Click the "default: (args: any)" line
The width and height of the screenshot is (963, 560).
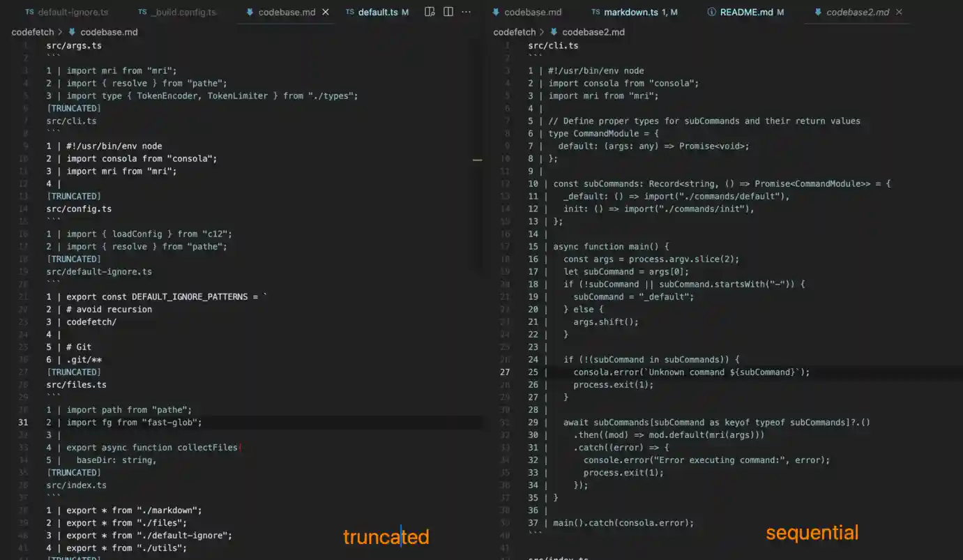point(639,146)
